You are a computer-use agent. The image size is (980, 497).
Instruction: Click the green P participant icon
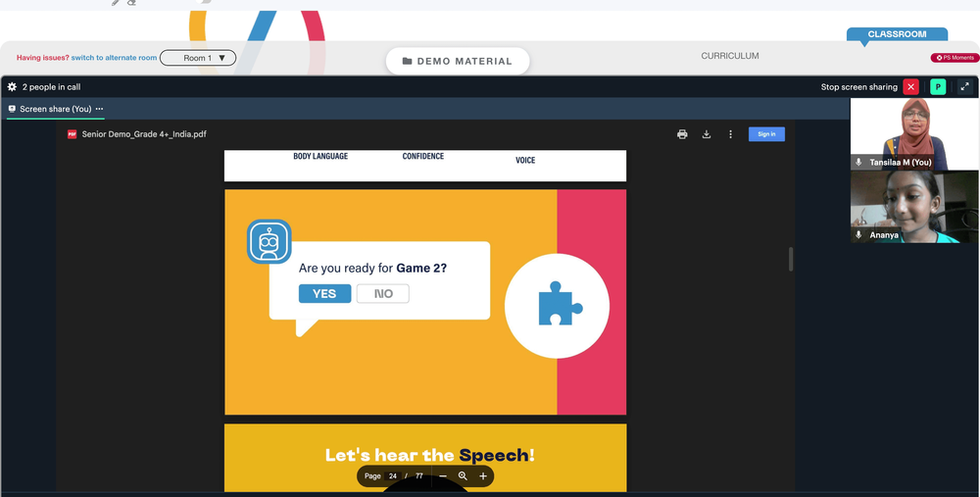click(x=938, y=87)
